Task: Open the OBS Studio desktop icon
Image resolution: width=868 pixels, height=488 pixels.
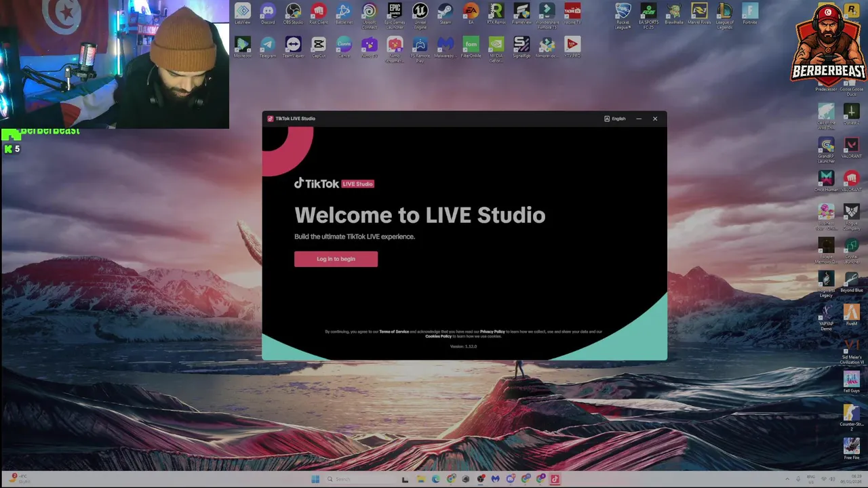Action: 293,14
